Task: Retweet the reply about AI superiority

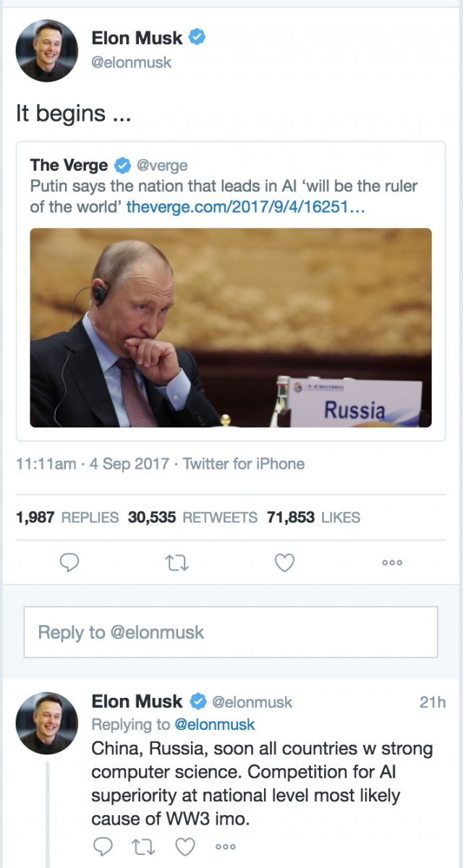Action: [143, 845]
